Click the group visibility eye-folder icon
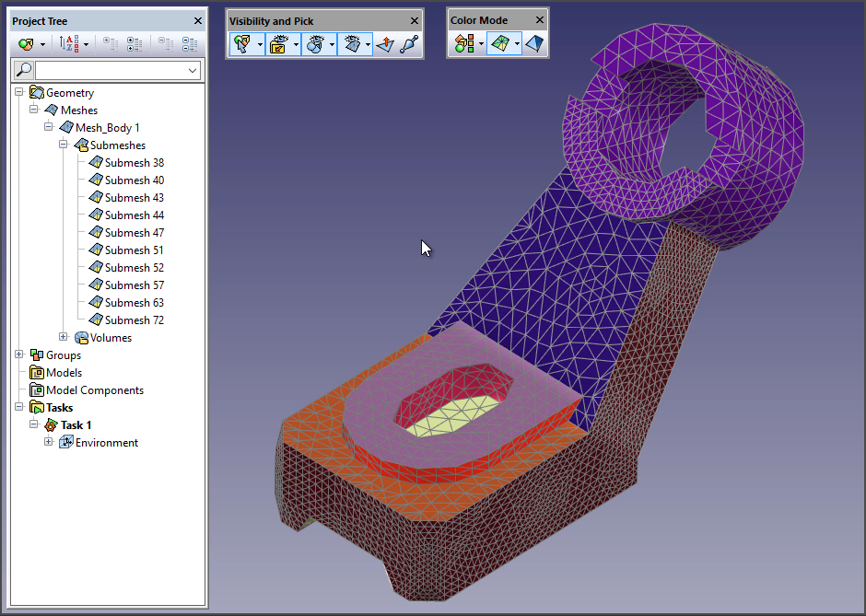The width and height of the screenshot is (866, 616). point(278,44)
